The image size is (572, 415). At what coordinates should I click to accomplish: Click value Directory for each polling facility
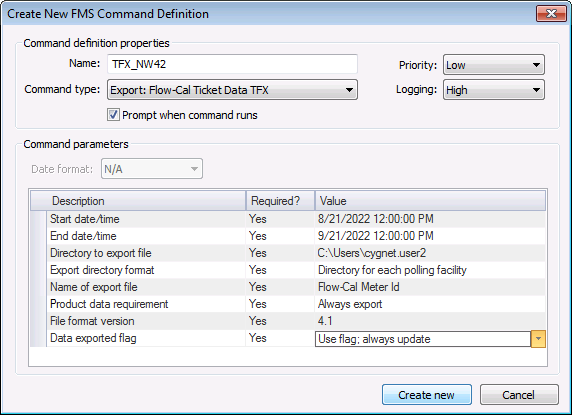[x=392, y=270]
